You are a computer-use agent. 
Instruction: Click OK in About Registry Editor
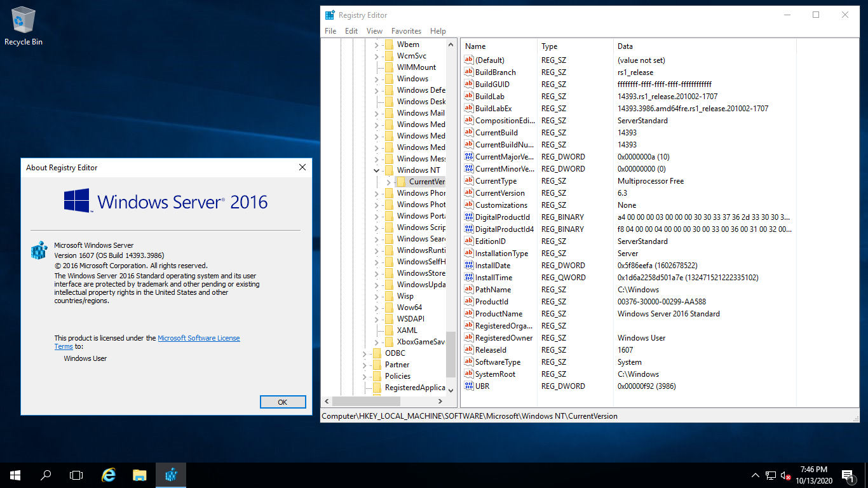coord(283,402)
